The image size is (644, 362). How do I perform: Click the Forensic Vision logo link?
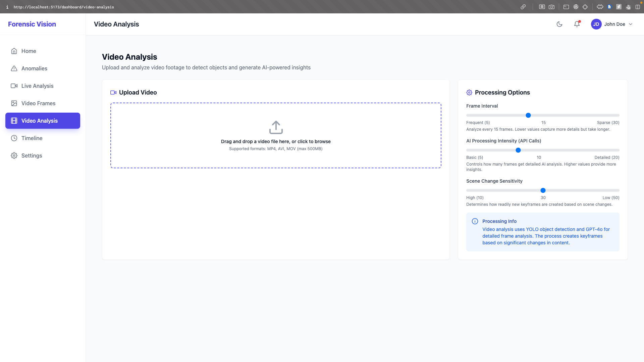[32, 24]
